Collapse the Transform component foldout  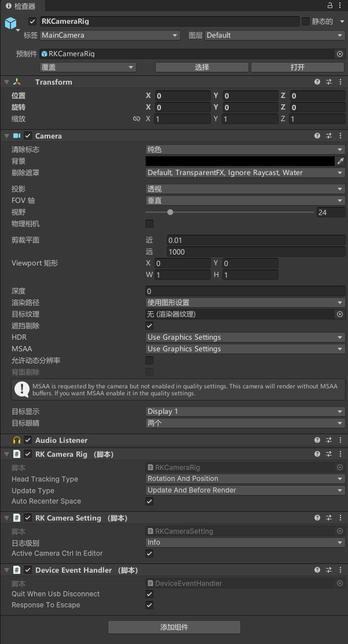click(6, 82)
